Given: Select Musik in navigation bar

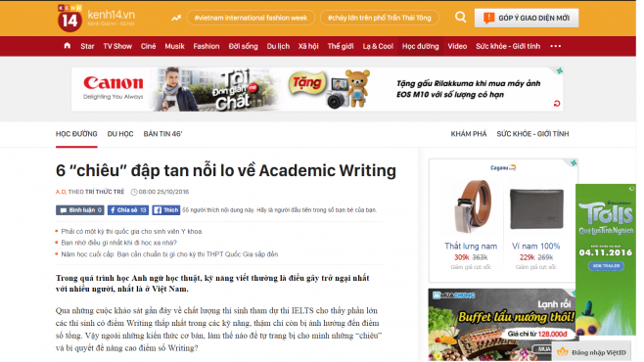Looking at the screenshot, I should (x=174, y=46).
